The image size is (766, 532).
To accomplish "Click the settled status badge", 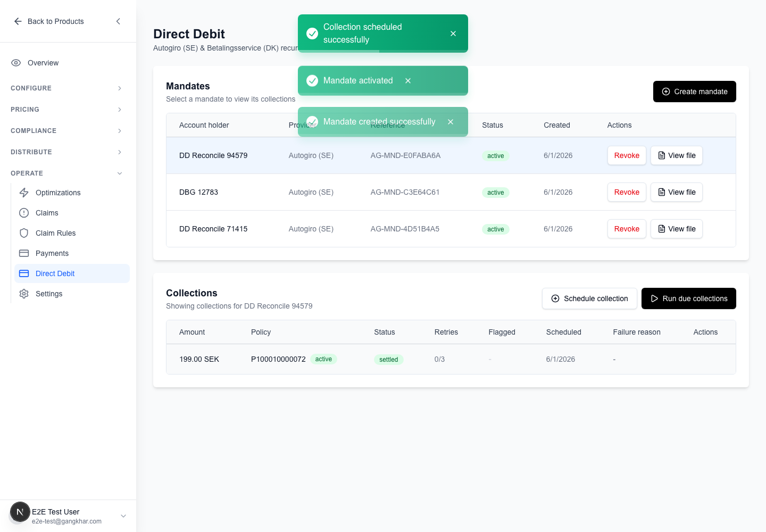I will (x=388, y=360).
